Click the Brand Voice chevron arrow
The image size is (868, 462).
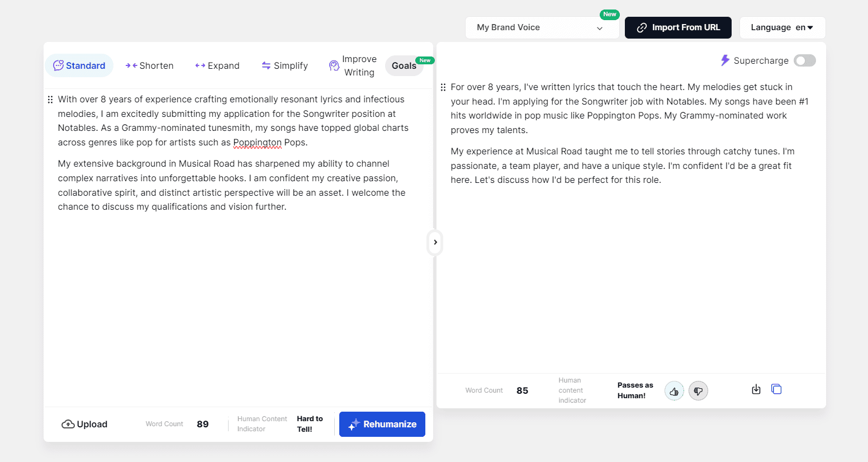(x=600, y=29)
